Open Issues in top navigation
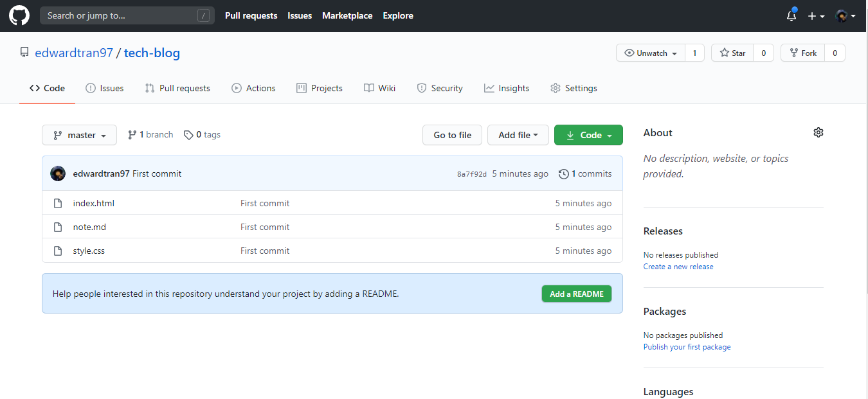The height and width of the screenshot is (399, 868). pos(300,15)
